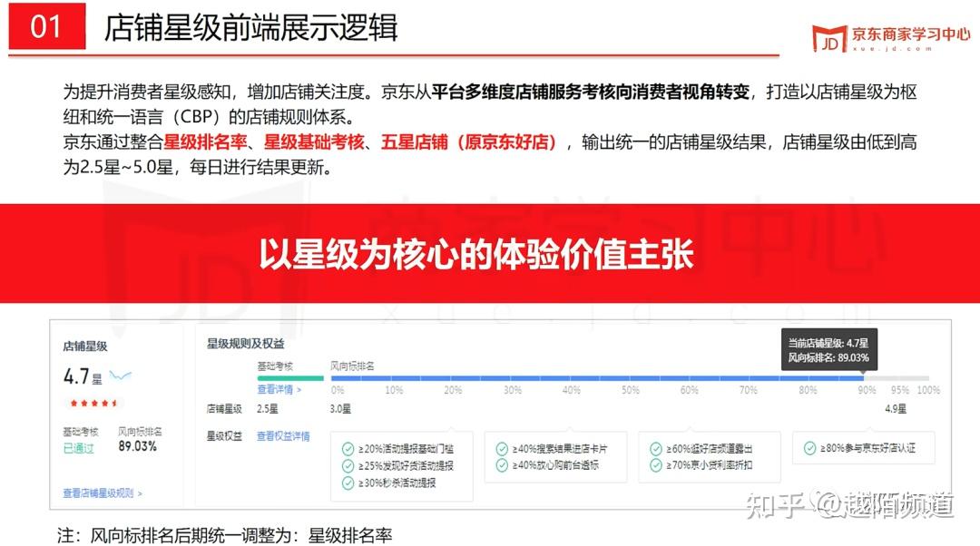Click the 以星级为核心的体验价值主张 banner text
Screen dimensions: 980x546
pyautogui.click(x=476, y=253)
